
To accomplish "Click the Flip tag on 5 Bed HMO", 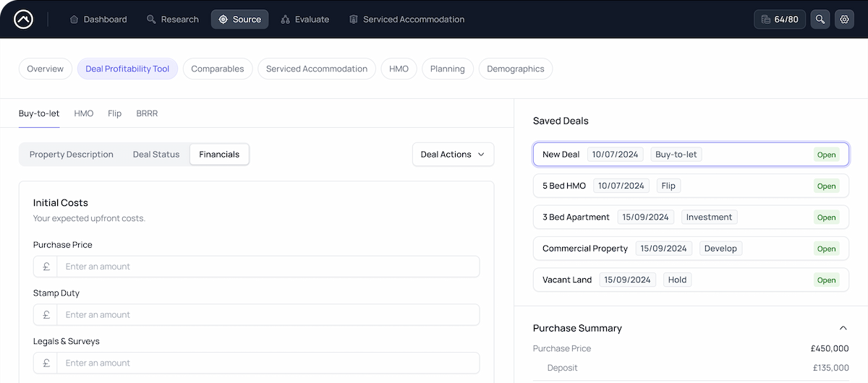I will click(x=668, y=186).
